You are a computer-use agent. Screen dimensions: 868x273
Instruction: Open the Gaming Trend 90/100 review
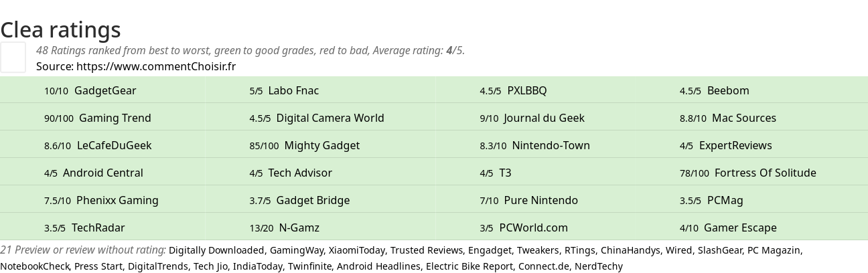coord(98,118)
